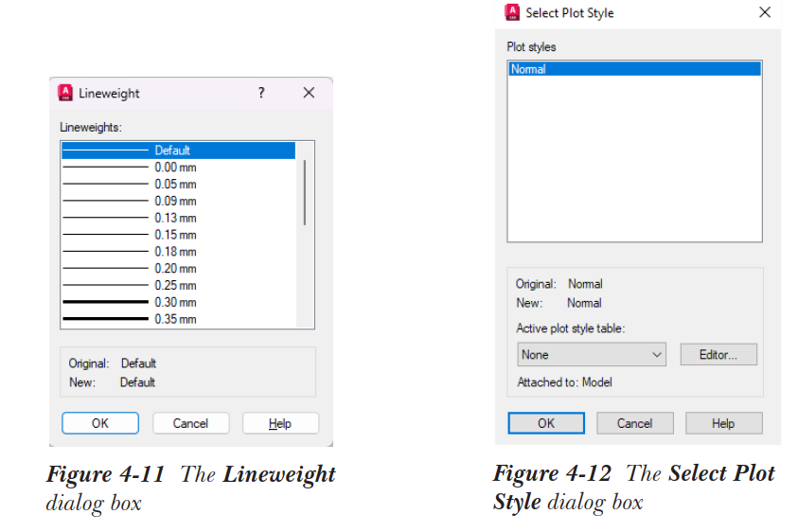
Task: Click the Lineweights list scrollbar thumb
Action: click(305, 192)
